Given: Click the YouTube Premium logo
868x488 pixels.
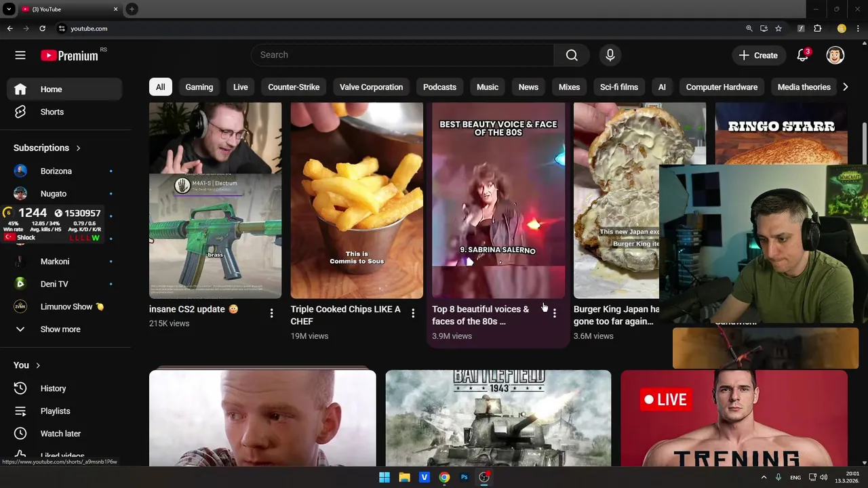Looking at the screenshot, I should click(70, 56).
